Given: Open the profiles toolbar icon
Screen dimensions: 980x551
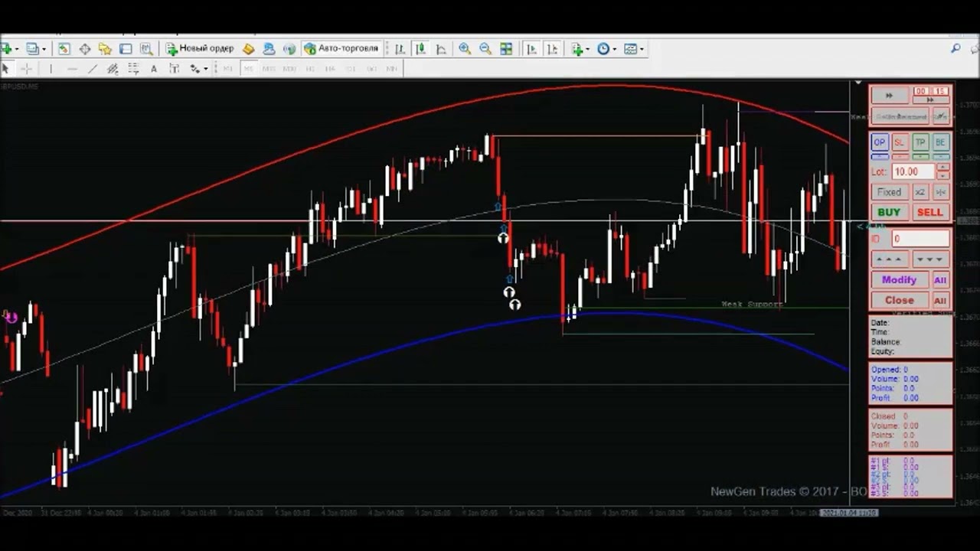Looking at the screenshot, I should [x=32, y=49].
